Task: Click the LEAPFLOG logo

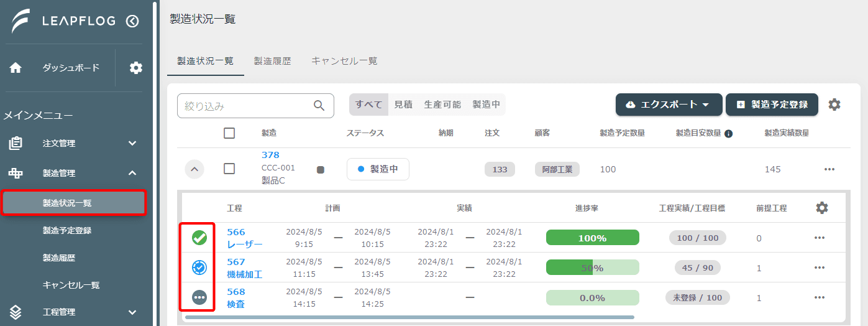Action: click(x=63, y=21)
